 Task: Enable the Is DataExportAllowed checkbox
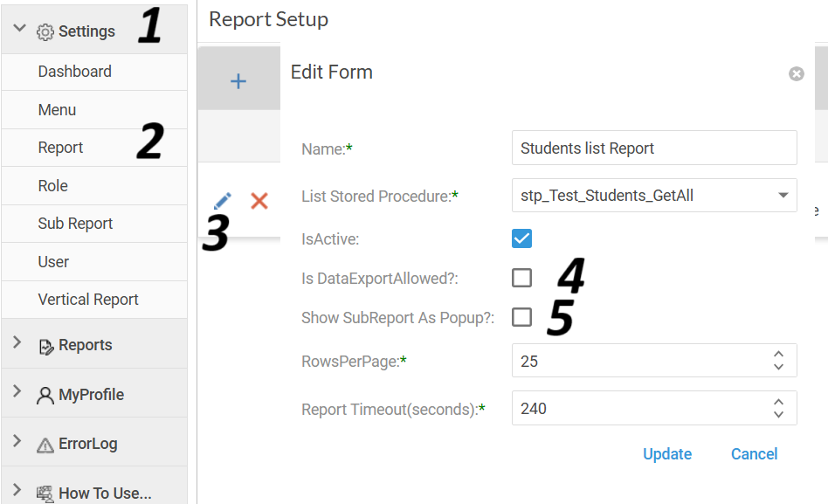tap(521, 278)
